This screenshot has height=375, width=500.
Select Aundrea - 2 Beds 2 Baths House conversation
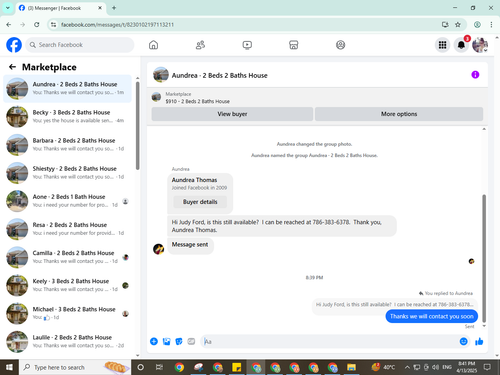[68, 89]
